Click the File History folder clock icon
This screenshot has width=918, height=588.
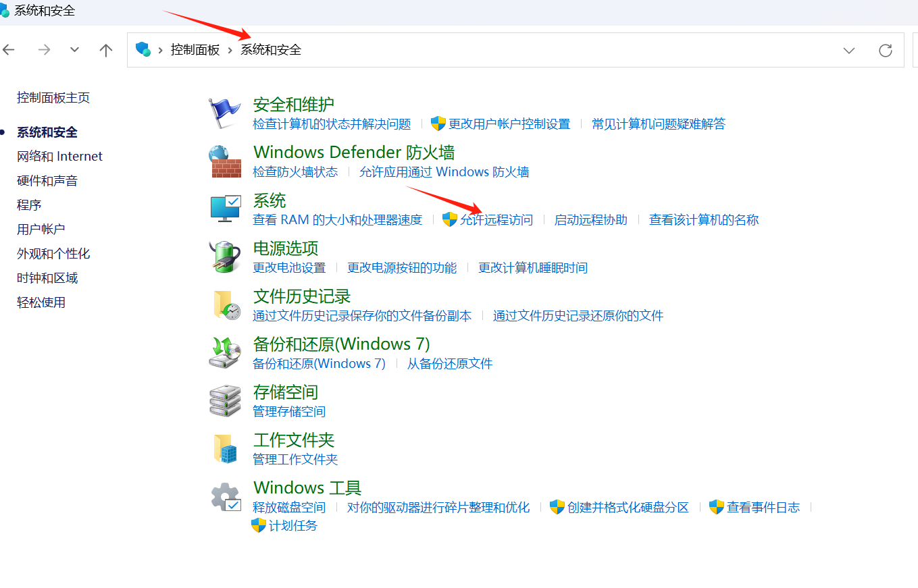pyautogui.click(x=226, y=305)
